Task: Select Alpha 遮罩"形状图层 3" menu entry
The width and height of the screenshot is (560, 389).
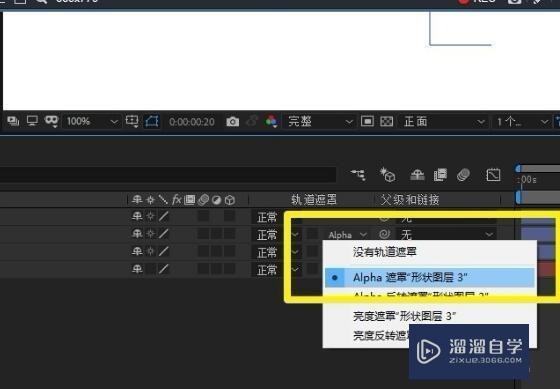Action: pyautogui.click(x=430, y=278)
